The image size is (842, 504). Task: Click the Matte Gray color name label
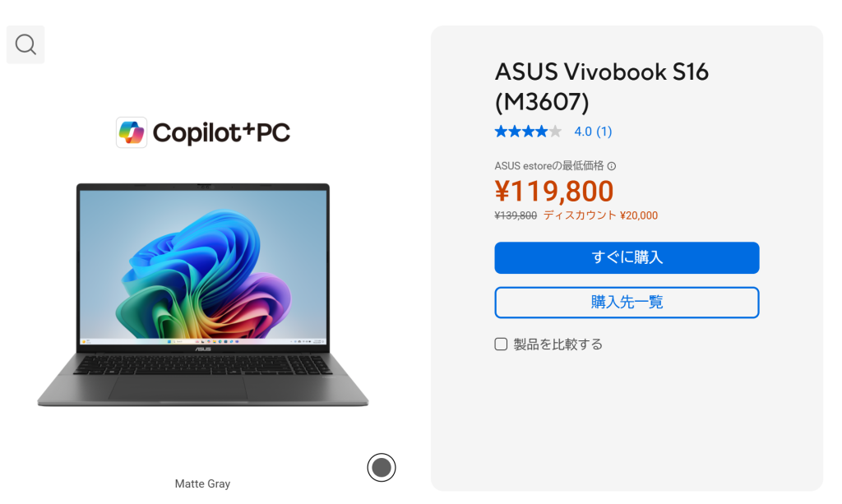202,483
